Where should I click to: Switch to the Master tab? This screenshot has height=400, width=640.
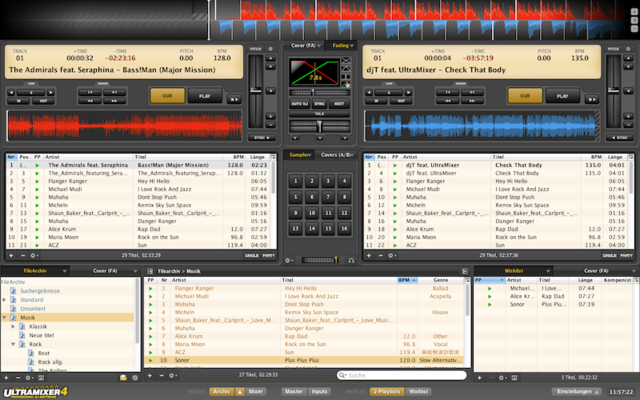point(294,391)
